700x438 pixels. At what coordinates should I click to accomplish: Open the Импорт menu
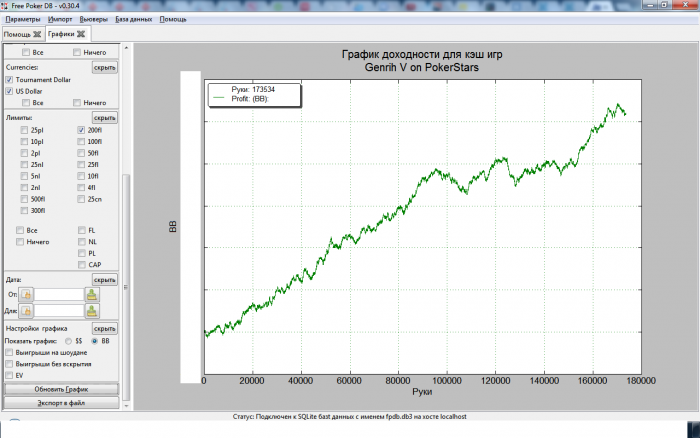(60, 19)
